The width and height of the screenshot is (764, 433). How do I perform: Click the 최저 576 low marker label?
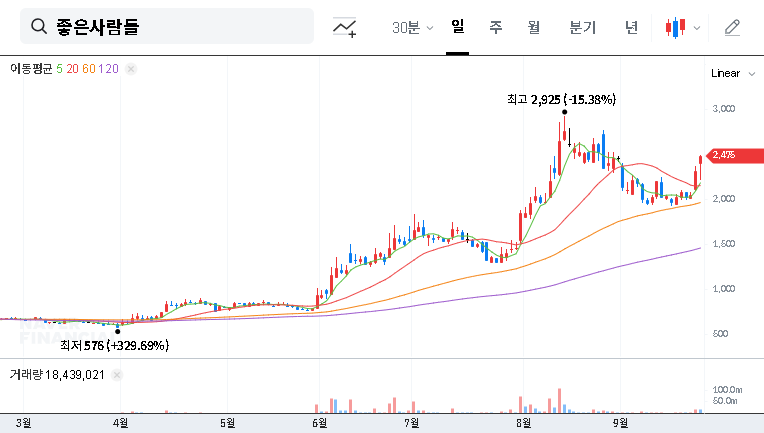pos(115,345)
